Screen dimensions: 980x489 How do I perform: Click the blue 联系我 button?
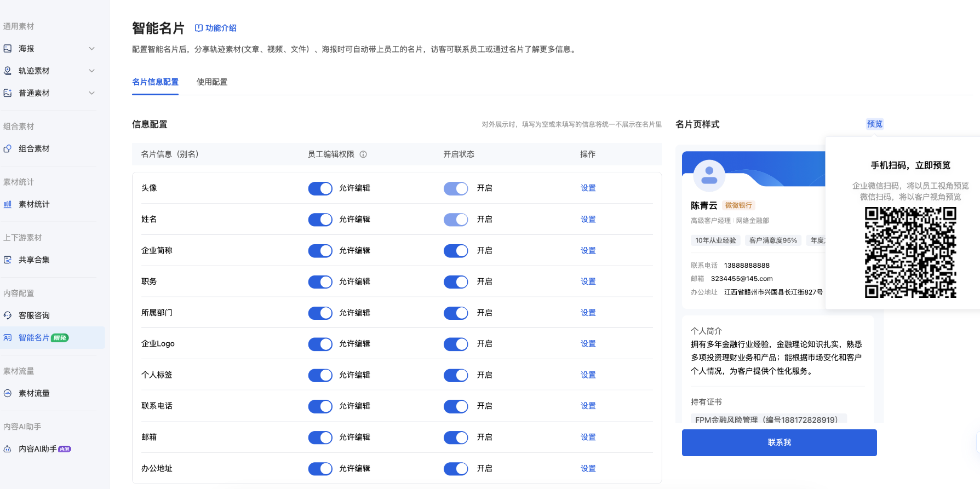click(x=779, y=442)
